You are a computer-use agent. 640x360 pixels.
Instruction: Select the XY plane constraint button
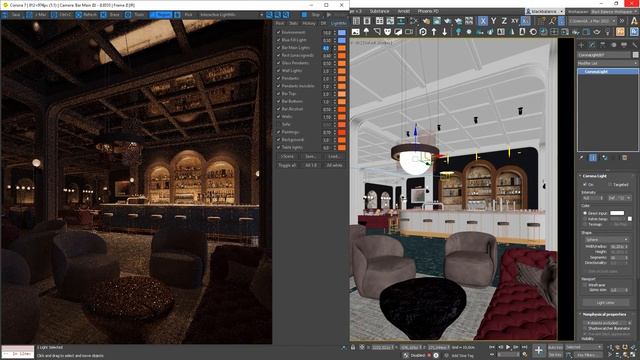515,20
